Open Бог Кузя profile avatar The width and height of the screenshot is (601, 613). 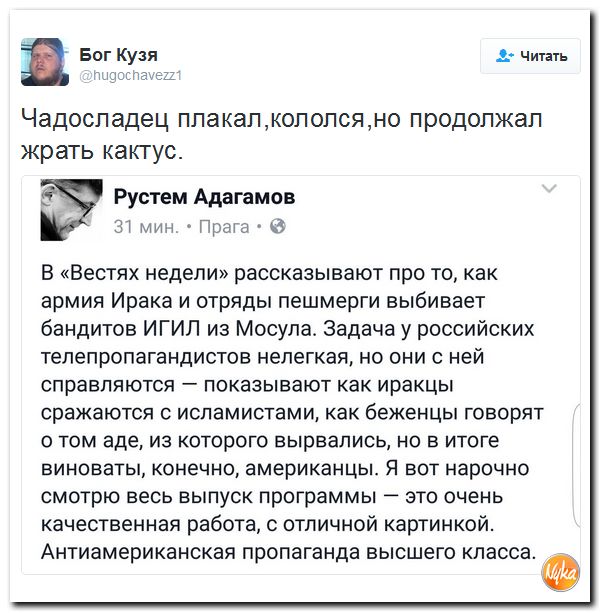[45, 62]
